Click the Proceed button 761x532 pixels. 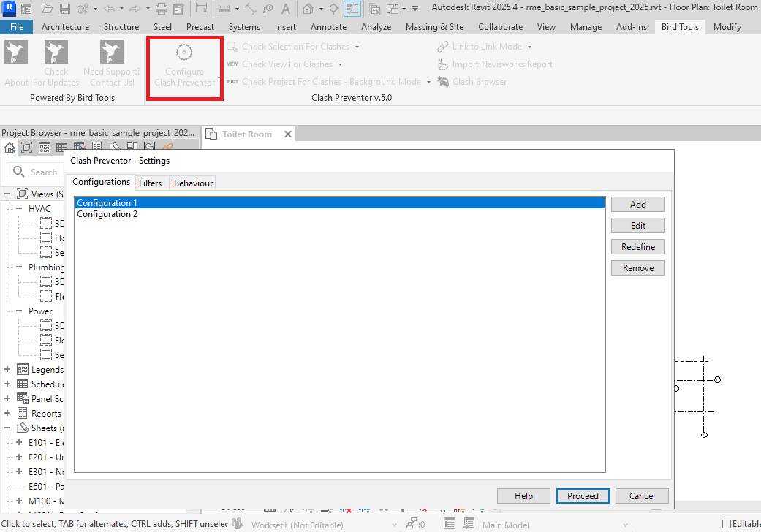(x=583, y=495)
